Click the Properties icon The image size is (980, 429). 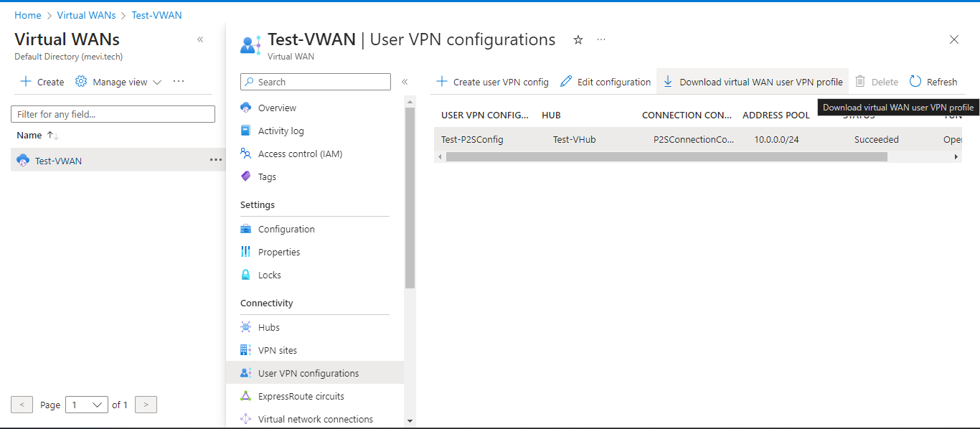[x=246, y=252]
